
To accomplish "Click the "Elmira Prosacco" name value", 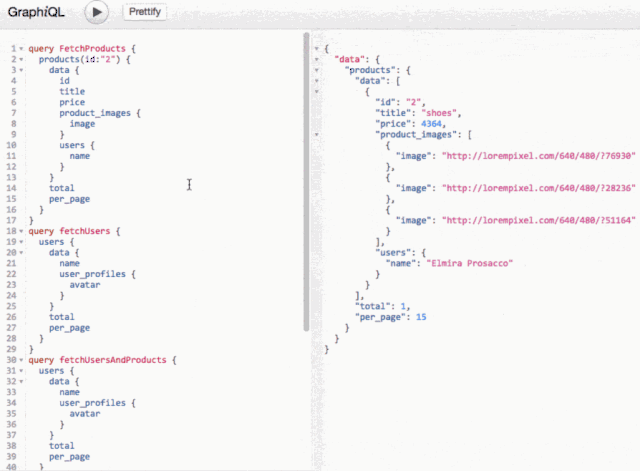I will coord(469,263).
